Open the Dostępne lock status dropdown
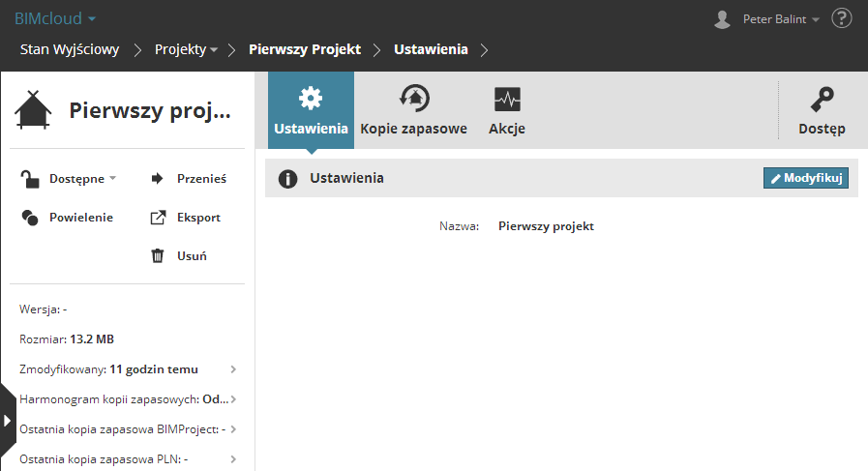This screenshot has height=471, width=868. tap(112, 179)
